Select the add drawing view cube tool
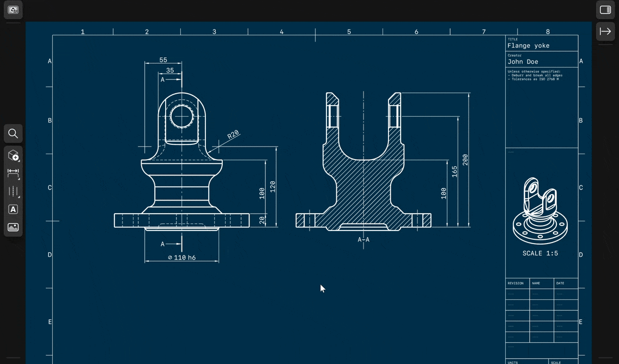The width and height of the screenshot is (619, 364). (13, 155)
